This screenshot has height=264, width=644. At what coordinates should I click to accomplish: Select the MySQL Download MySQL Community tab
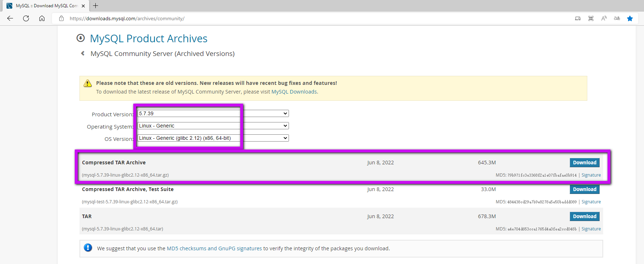46,6
